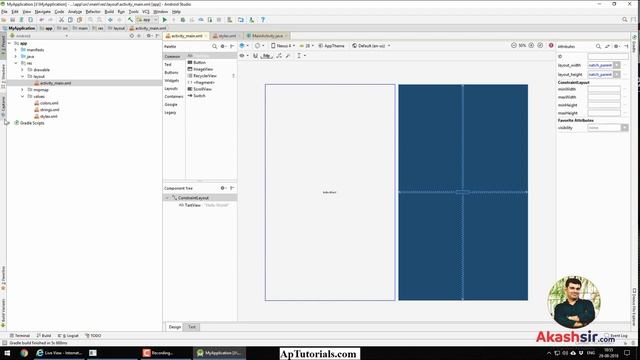This screenshot has height=360, width=640.
Task: Open design surface layers dropdown
Action: 244,46
